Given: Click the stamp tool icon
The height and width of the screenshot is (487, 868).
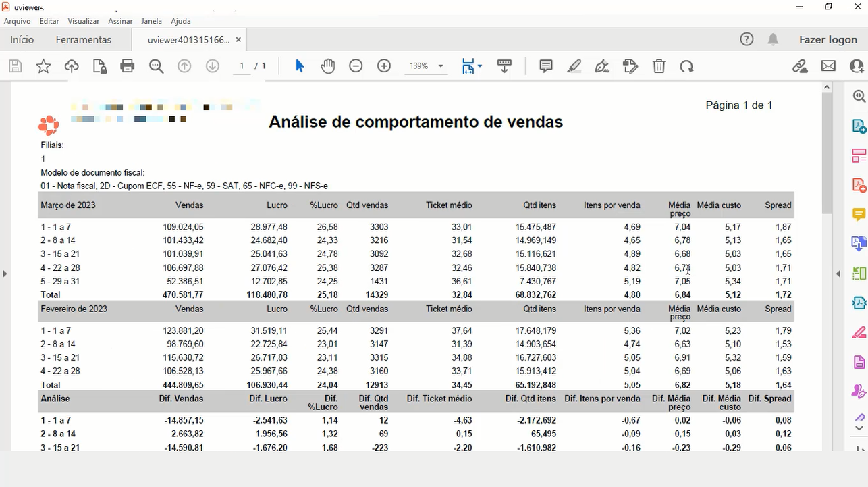Looking at the screenshot, I should 630,66.
